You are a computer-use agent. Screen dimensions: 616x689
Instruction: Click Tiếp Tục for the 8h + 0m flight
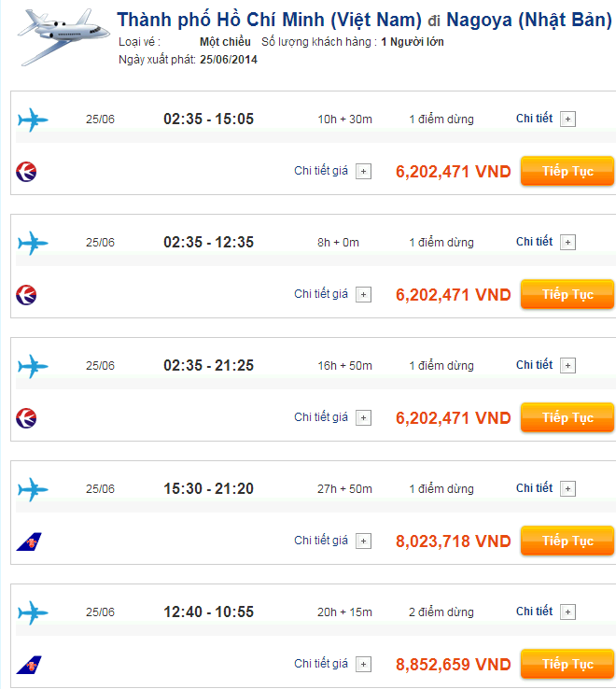[x=567, y=294]
